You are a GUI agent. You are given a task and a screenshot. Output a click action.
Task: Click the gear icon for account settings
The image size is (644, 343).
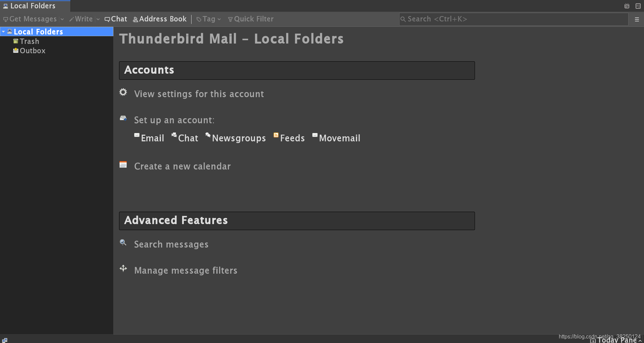pos(123,92)
